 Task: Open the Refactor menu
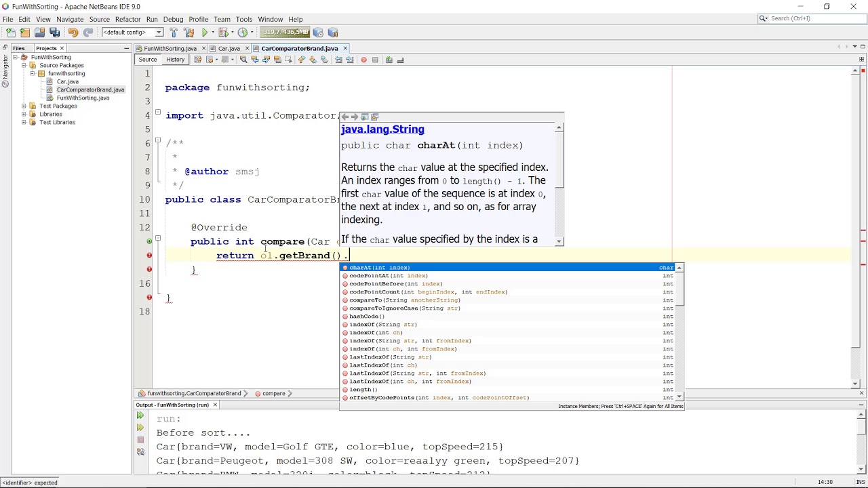tap(127, 19)
